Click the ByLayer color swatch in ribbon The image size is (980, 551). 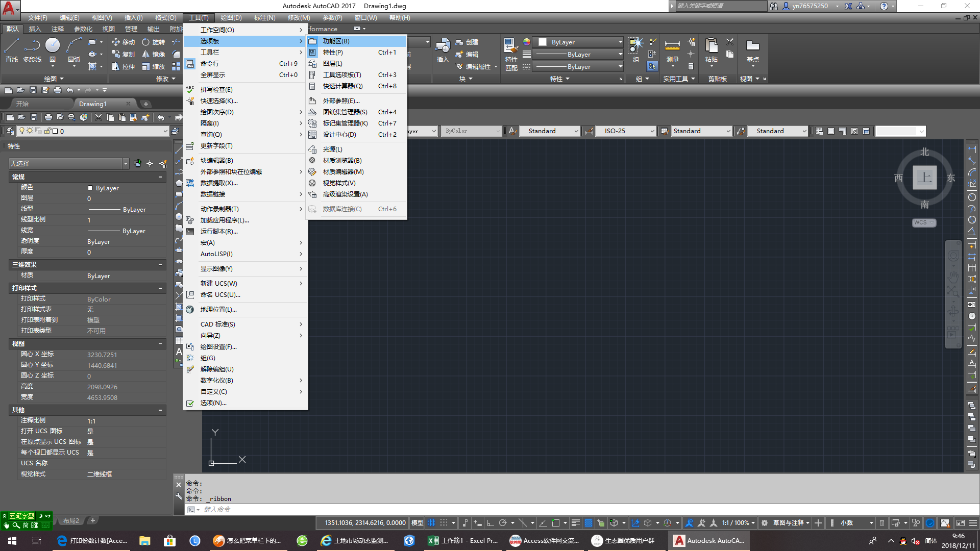pos(543,42)
